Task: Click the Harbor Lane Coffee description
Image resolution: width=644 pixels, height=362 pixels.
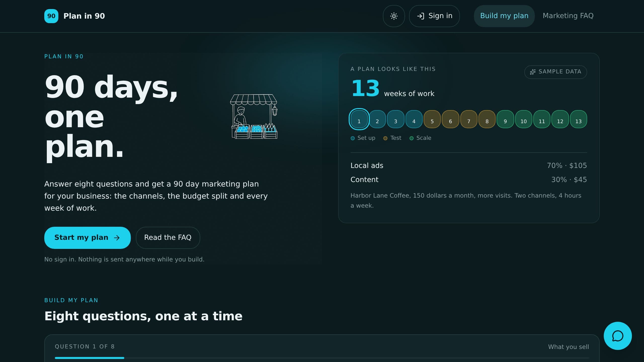Action: pos(466,200)
